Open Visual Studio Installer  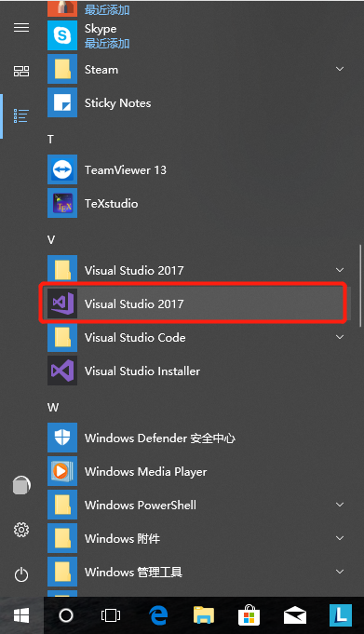click(x=193, y=371)
